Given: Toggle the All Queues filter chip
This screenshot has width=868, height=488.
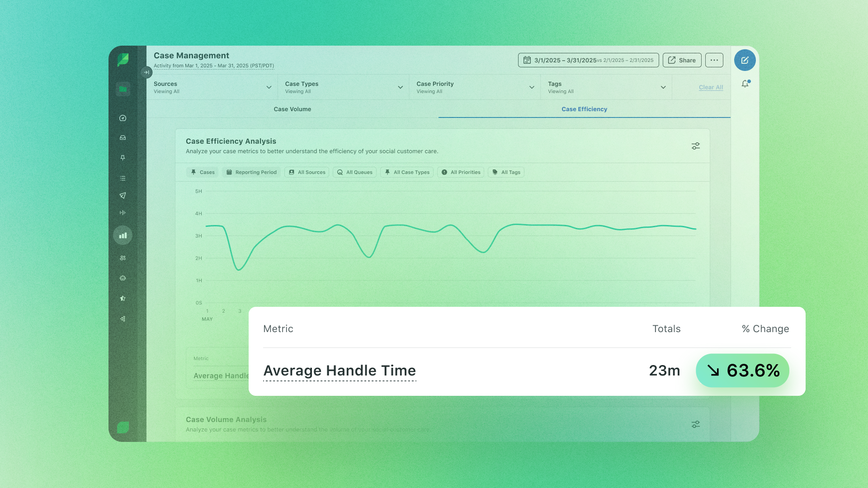Looking at the screenshot, I should point(354,172).
